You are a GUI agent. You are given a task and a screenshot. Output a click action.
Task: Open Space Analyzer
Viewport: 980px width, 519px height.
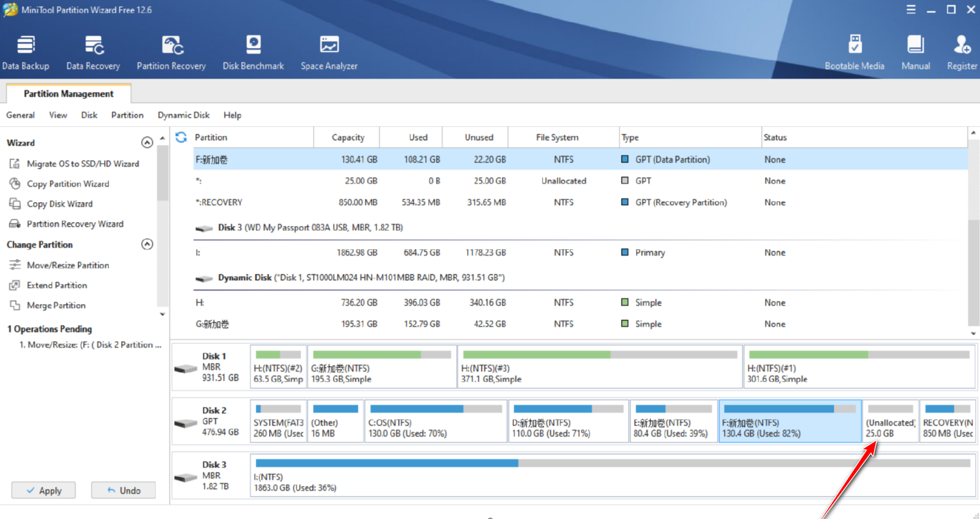[x=329, y=52]
